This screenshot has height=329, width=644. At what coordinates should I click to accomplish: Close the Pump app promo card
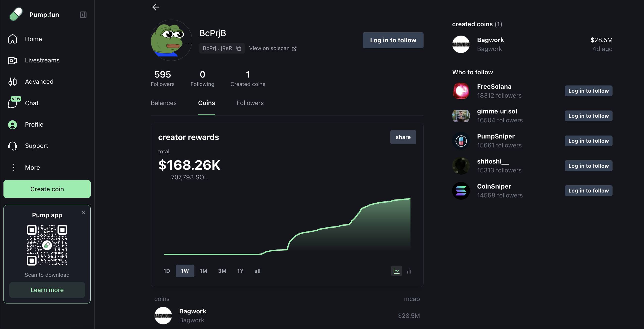pyautogui.click(x=83, y=212)
